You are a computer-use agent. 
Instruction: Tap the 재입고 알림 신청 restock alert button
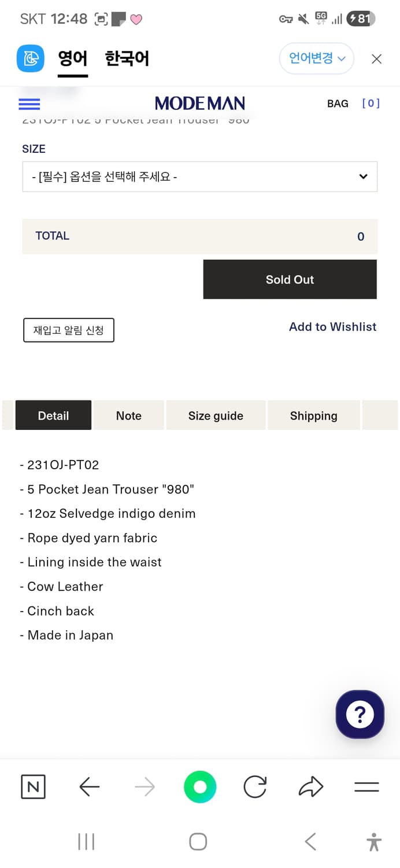tap(68, 330)
